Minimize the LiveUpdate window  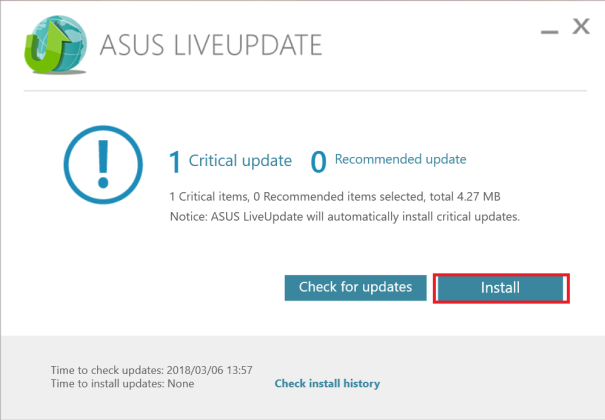click(549, 31)
